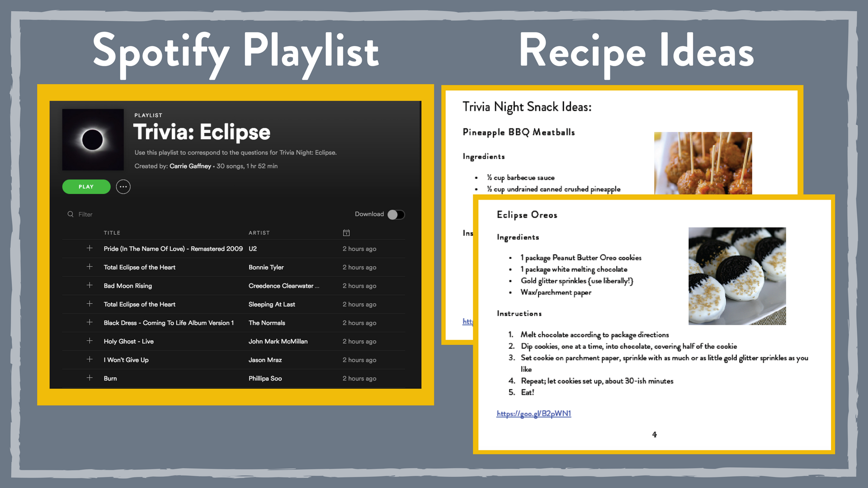Open artist Phillipa Soo
Image resolution: width=868 pixels, height=488 pixels.
click(265, 378)
